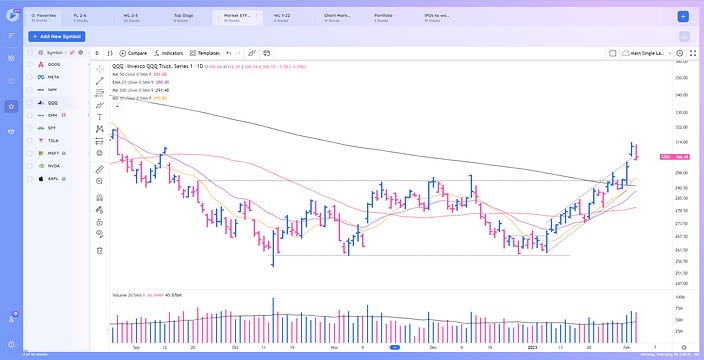Select IWM in the watchlist

point(53,90)
